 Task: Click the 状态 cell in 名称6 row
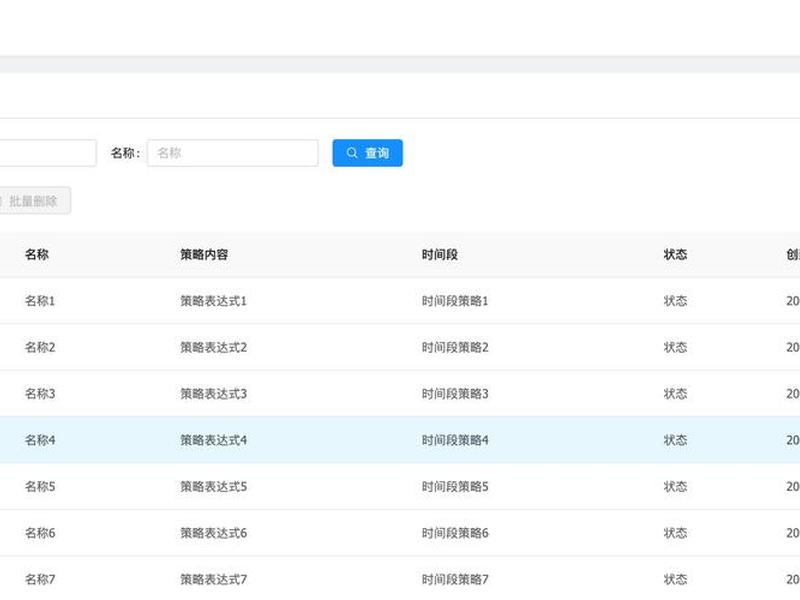click(675, 533)
